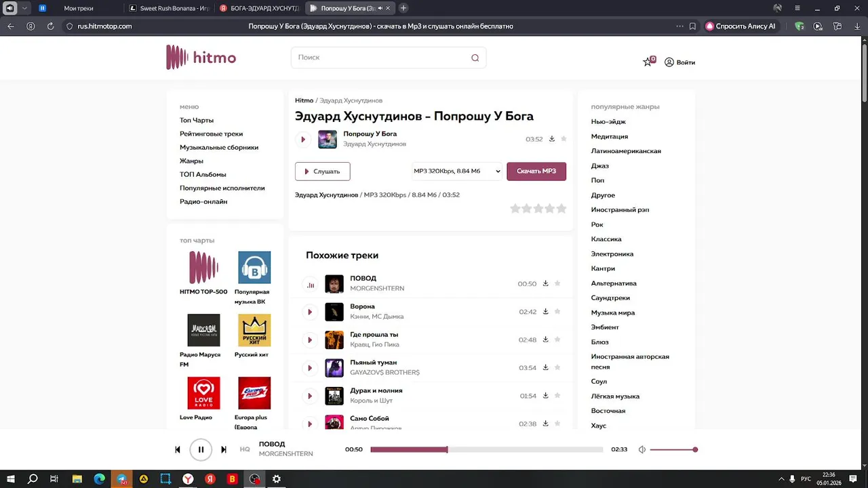Click the Скачать MP3 button
Screen dimensions: 868x488
pyautogui.click(x=536, y=171)
